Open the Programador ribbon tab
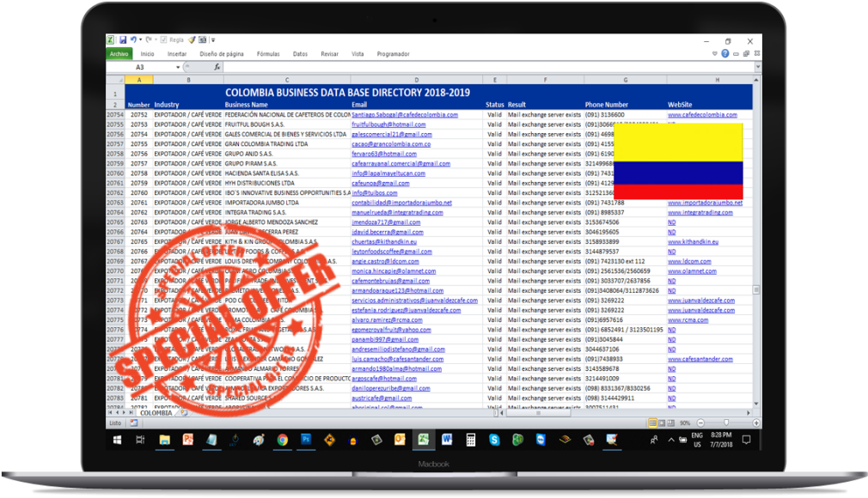The height and width of the screenshot is (498, 868). pos(393,54)
